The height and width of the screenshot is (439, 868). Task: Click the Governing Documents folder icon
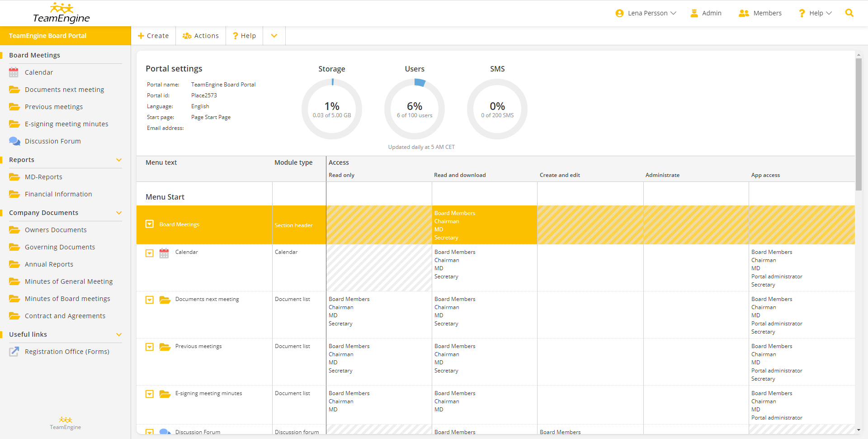click(14, 247)
